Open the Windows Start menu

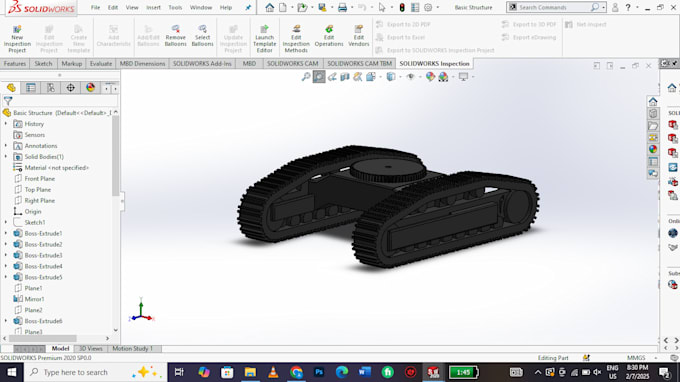11,372
